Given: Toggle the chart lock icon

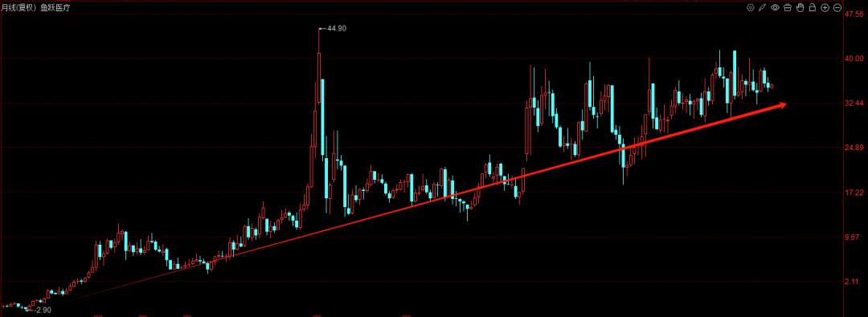Looking at the screenshot, I should click(812, 7).
